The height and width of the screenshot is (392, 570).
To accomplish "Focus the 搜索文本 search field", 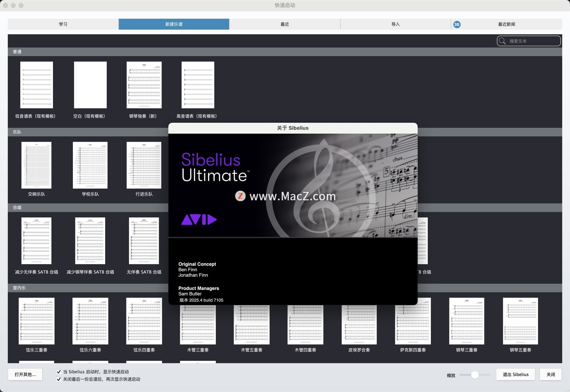I will click(529, 41).
